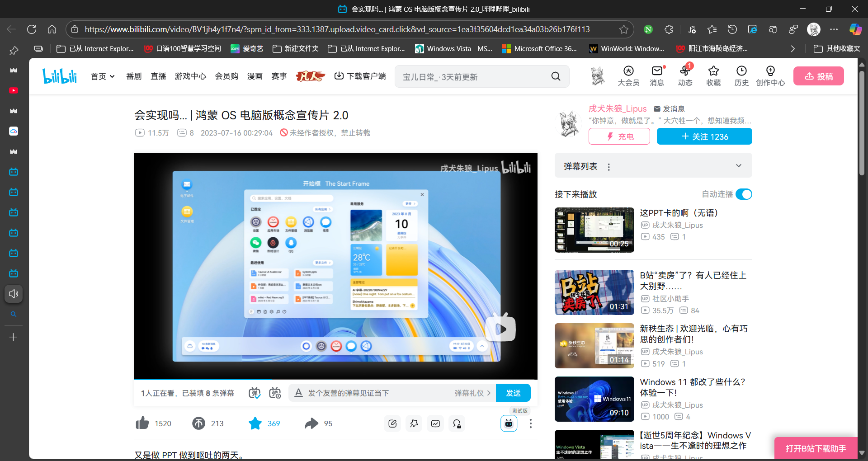Open the danmaku settings gear toggle
Screen dimensions: 868x461
[x=275, y=393]
